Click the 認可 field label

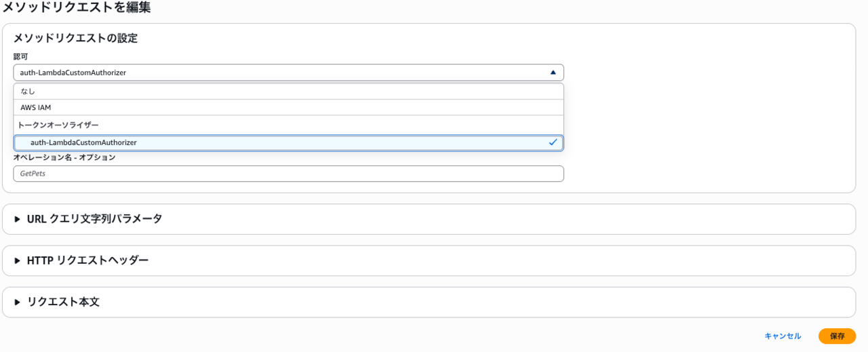point(20,56)
